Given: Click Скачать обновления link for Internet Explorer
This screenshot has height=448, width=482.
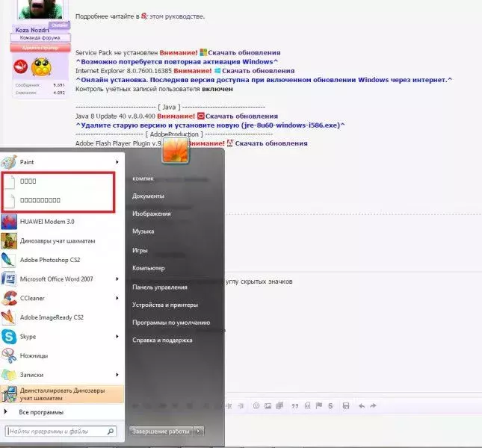Looking at the screenshot, I should point(259,71).
